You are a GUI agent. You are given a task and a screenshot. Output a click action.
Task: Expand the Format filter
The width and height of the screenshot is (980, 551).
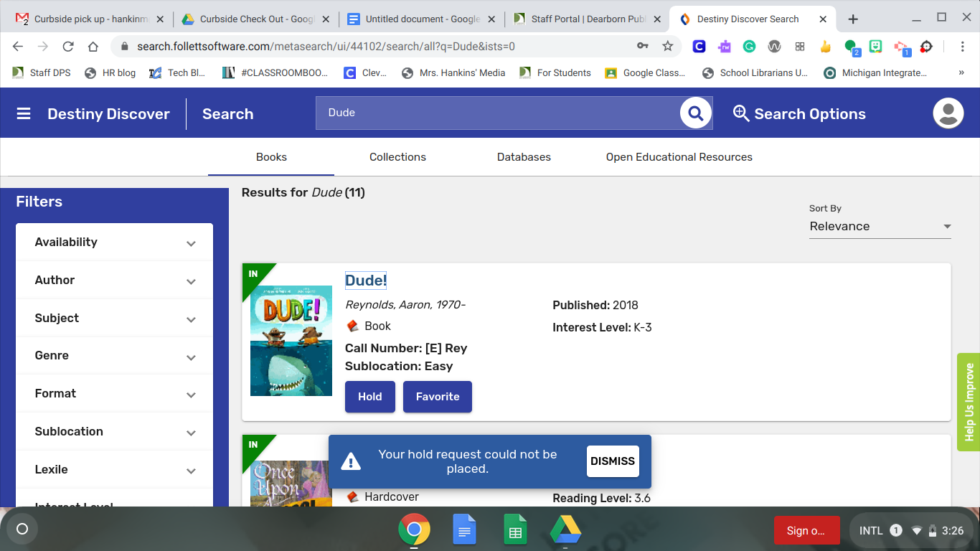115,394
